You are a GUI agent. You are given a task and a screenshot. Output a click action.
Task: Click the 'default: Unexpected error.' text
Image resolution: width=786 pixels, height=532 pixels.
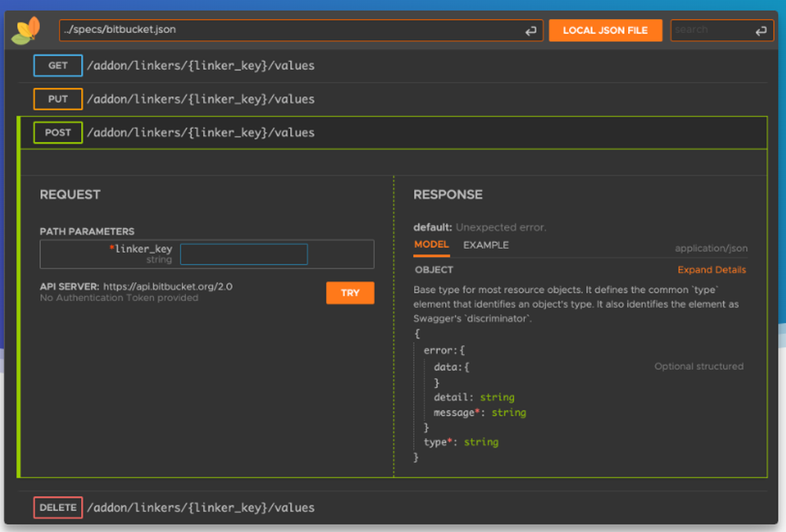click(x=479, y=227)
